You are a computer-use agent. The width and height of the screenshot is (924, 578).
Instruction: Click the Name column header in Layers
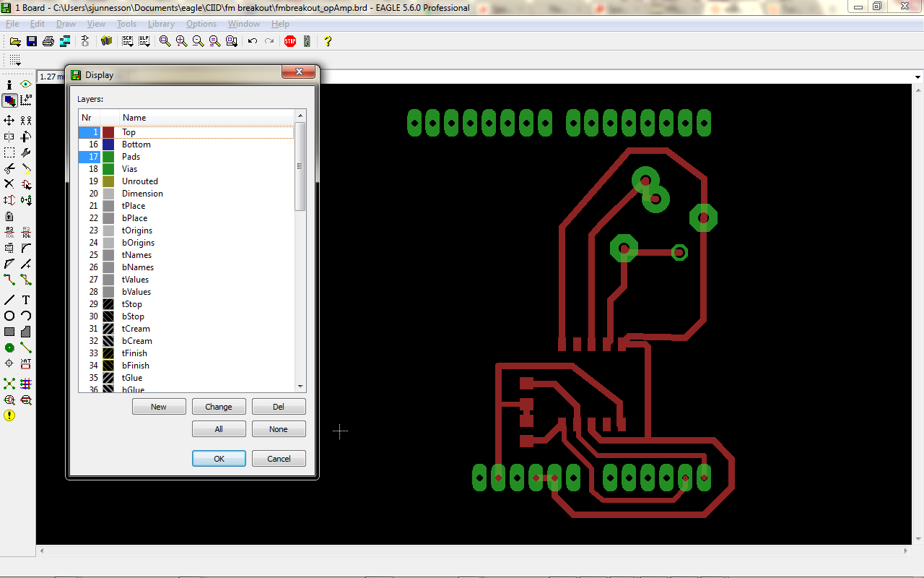[x=206, y=118]
